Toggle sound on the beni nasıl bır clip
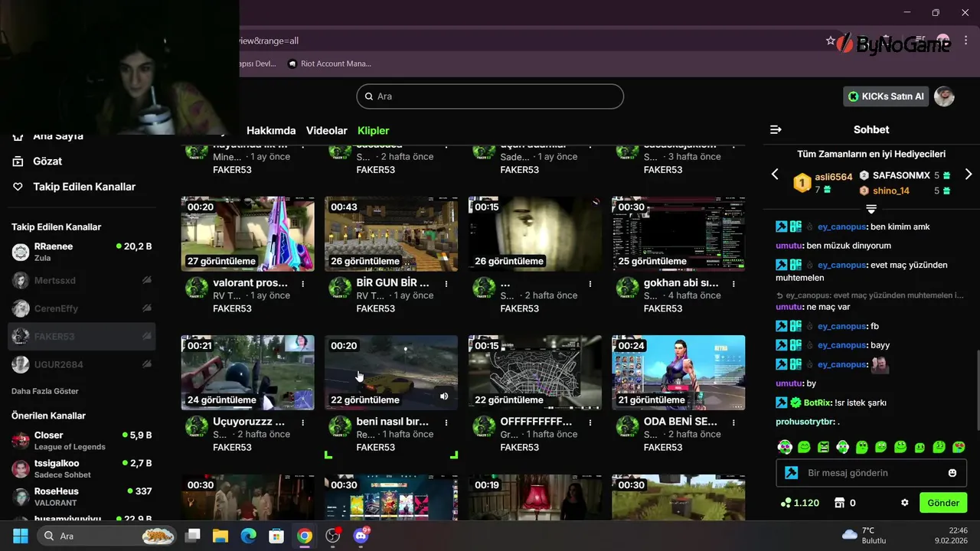The height and width of the screenshot is (551, 980). coord(444,396)
